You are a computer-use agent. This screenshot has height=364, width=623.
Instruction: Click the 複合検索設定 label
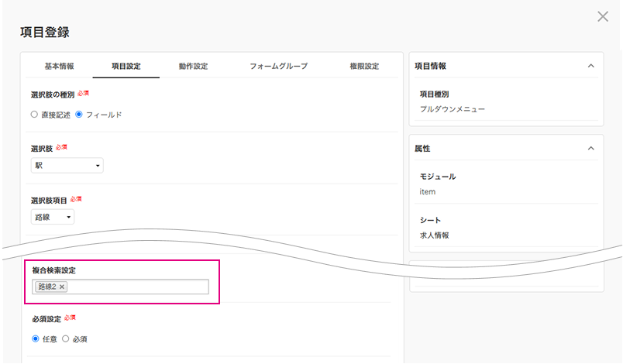point(53,270)
